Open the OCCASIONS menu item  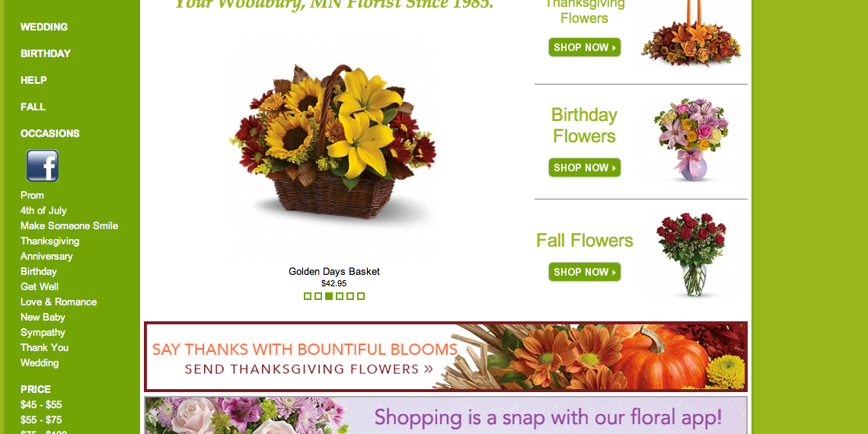tap(49, 133)
